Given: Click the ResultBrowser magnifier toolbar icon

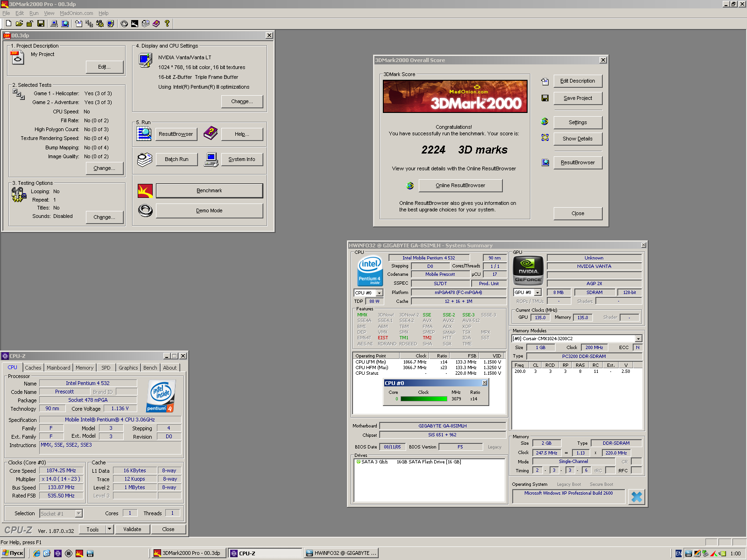Looking at the screenshot, I should [x=65, y=23].
